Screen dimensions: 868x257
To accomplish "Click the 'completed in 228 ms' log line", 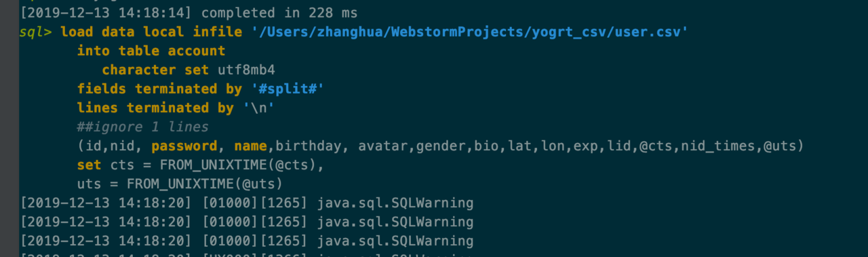I will 279,12.
